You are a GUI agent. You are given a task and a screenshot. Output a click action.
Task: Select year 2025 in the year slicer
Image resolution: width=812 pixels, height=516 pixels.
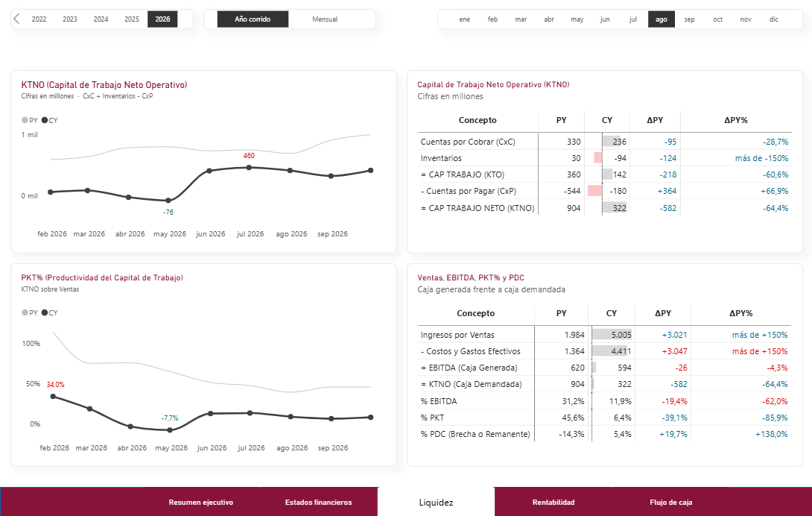click(x=132, y=19)
